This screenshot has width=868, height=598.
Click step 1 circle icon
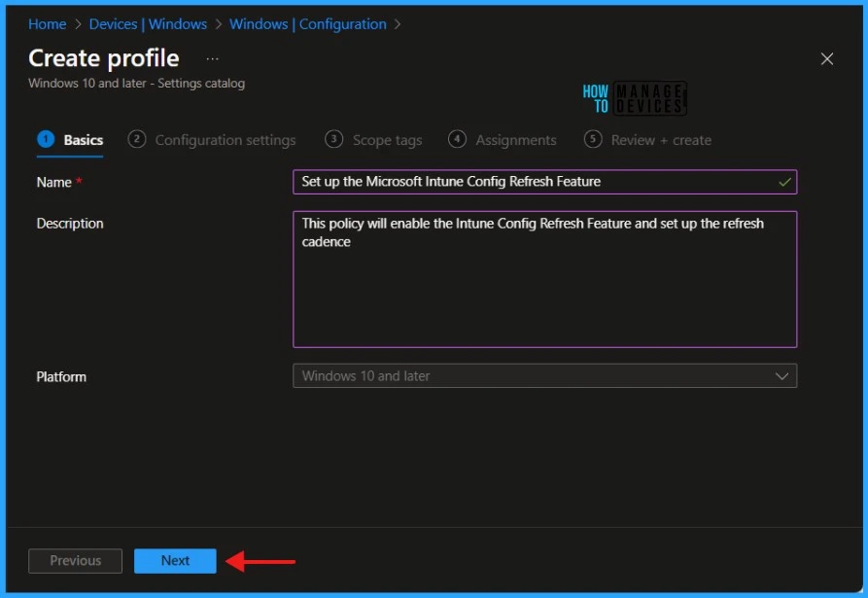[x=46, y=139]
